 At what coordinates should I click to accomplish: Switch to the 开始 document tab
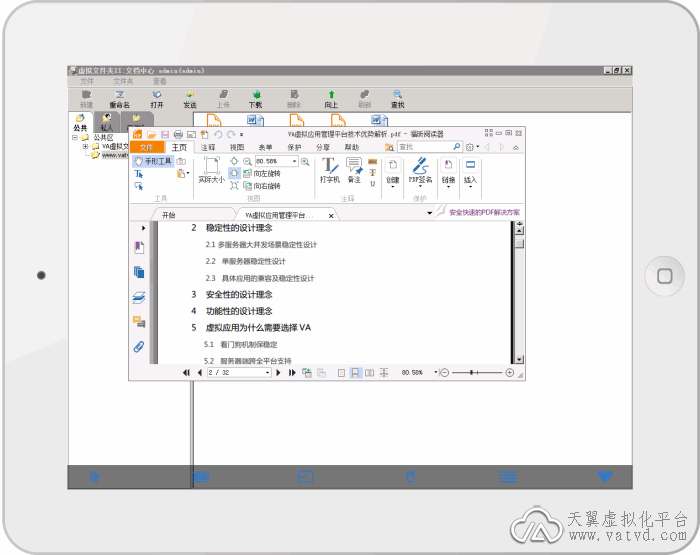(x=168, y=214)
